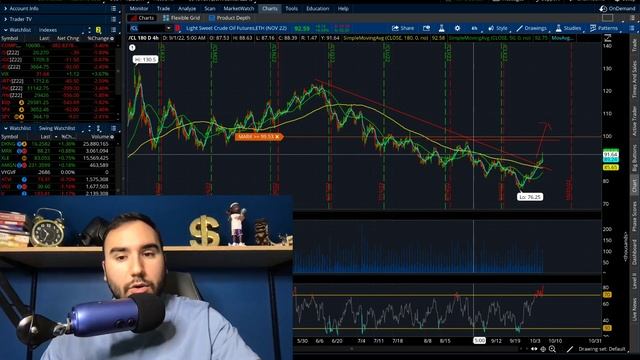Image resolution: width=640 pixels, height=360 pixels.
Task: Expand the MovAvg study label in chart header
Action: [x=562, y=38]
